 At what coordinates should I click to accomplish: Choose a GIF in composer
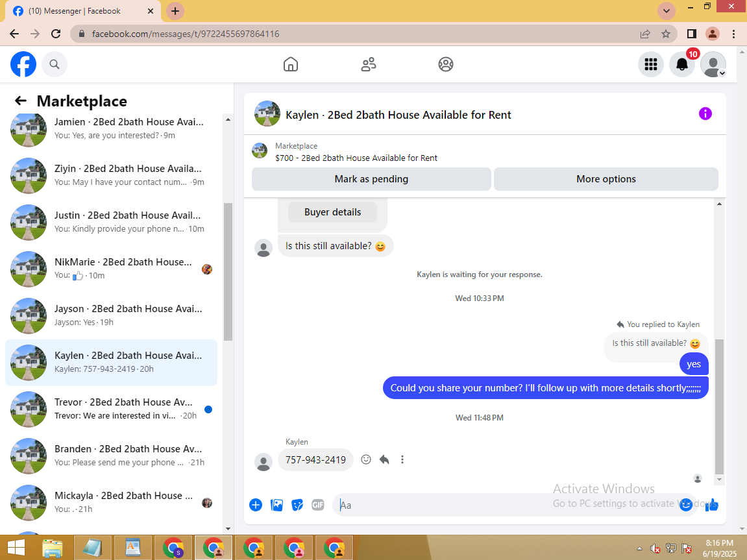pyautogui.click(x=318, y=505)
